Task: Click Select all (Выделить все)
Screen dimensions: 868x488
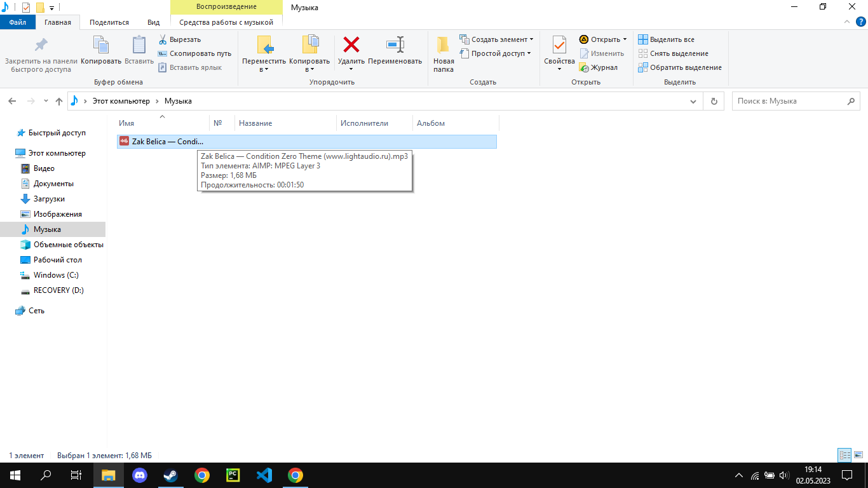Action: click(x=666, y=39)
